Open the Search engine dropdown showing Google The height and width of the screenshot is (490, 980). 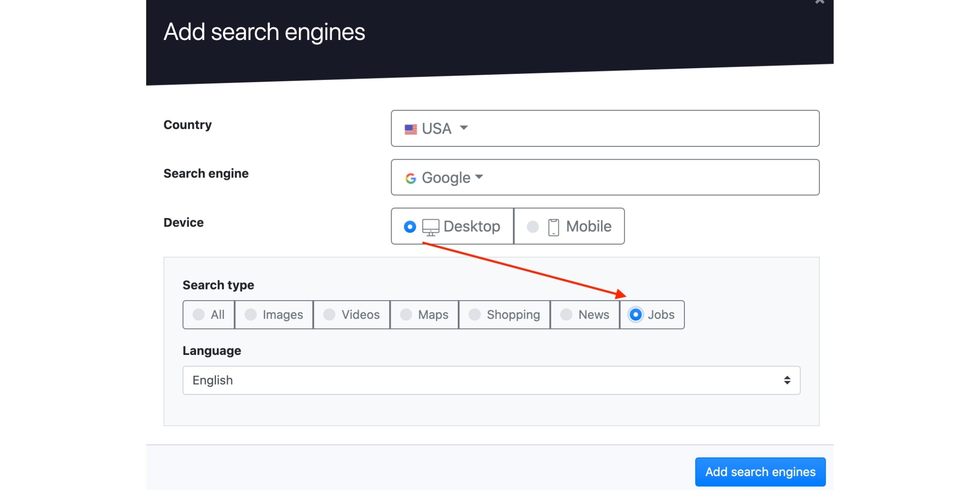click(605, 177)
